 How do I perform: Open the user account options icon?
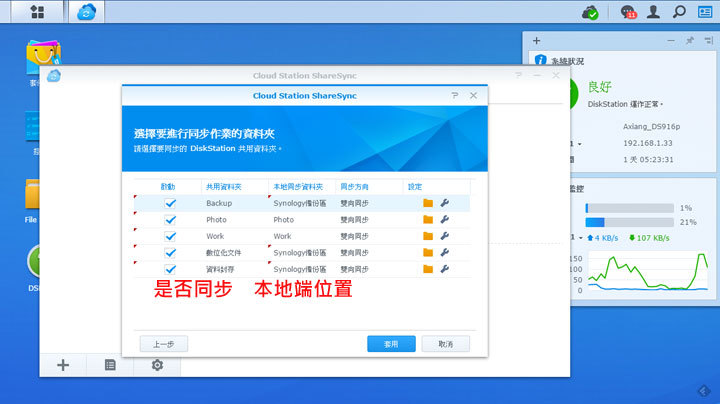pyautogui.click(x=653, y=12)
